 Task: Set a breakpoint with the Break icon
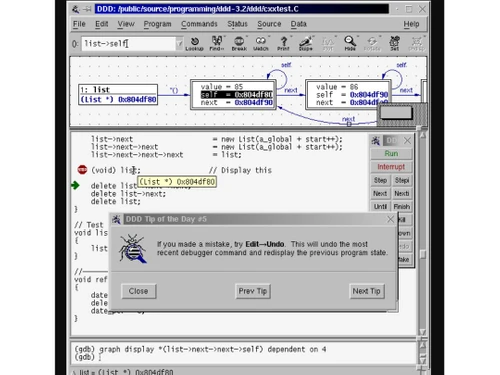239,43
